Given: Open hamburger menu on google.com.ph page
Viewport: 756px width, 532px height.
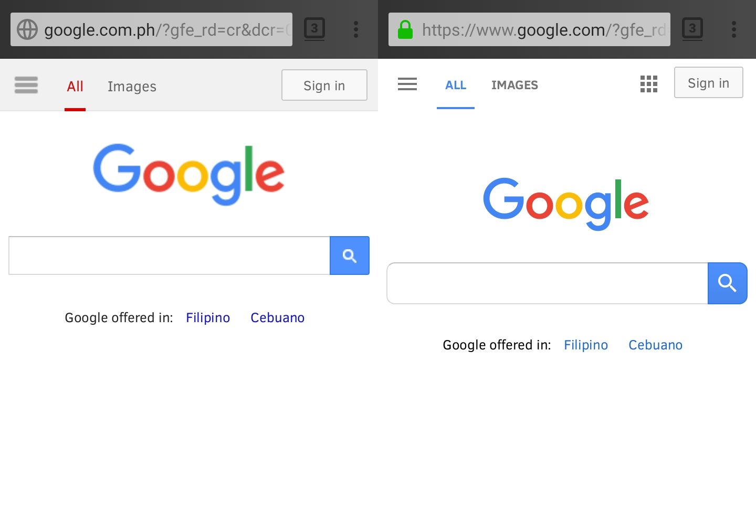Looking at the screenshot, I should (x=26, y=85).
